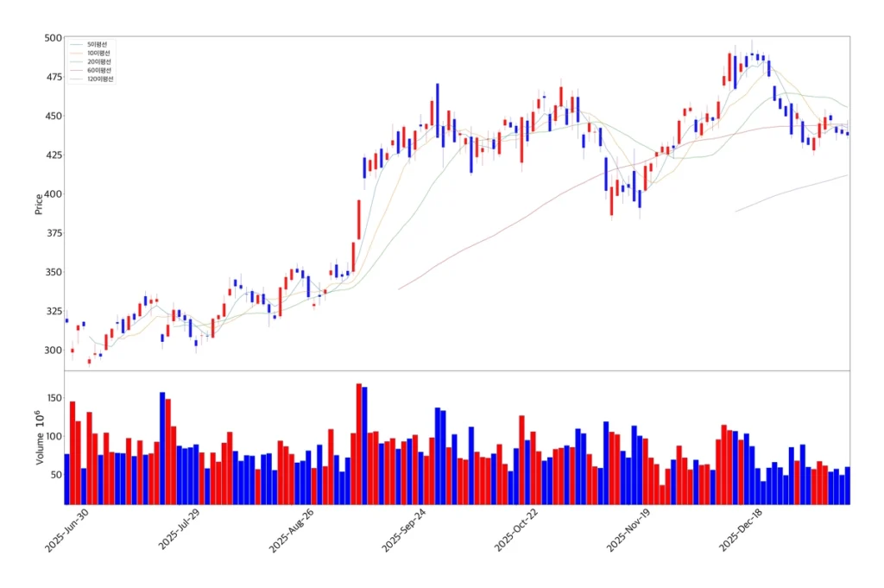This screenshot has width=884, height=588.
Task: Click the 10이평선 legend entry
Action: tap(98, 53)
